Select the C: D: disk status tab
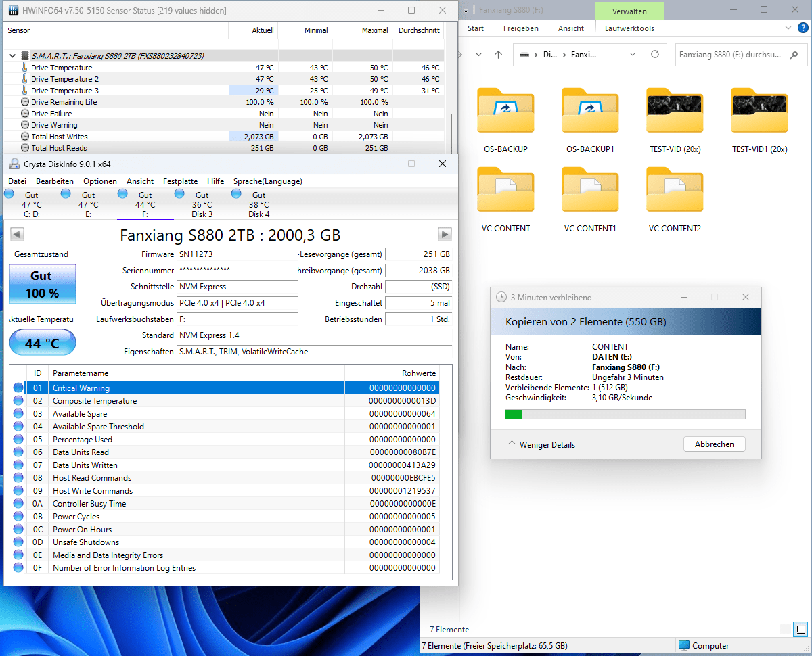 32,204
